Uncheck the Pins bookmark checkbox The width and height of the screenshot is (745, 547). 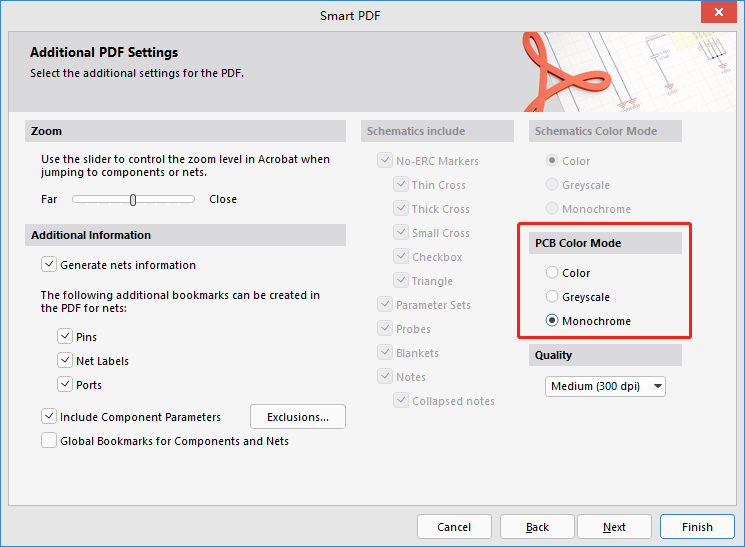click(x=65, y=337)
